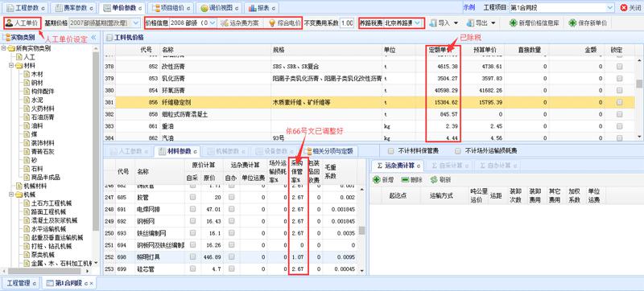644x291 pixels.
Task: Open the 运杂费方案 tool
Action: pos(239,23)
